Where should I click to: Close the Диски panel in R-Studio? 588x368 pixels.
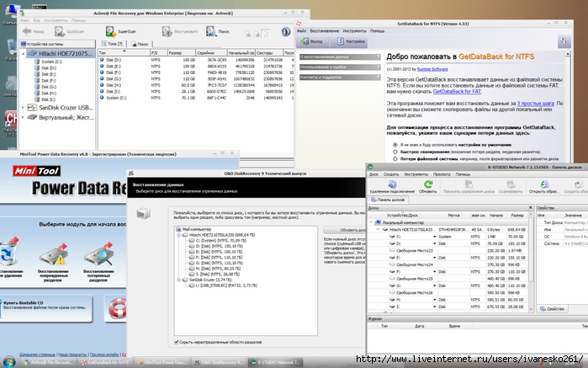[x=530, y=208]
